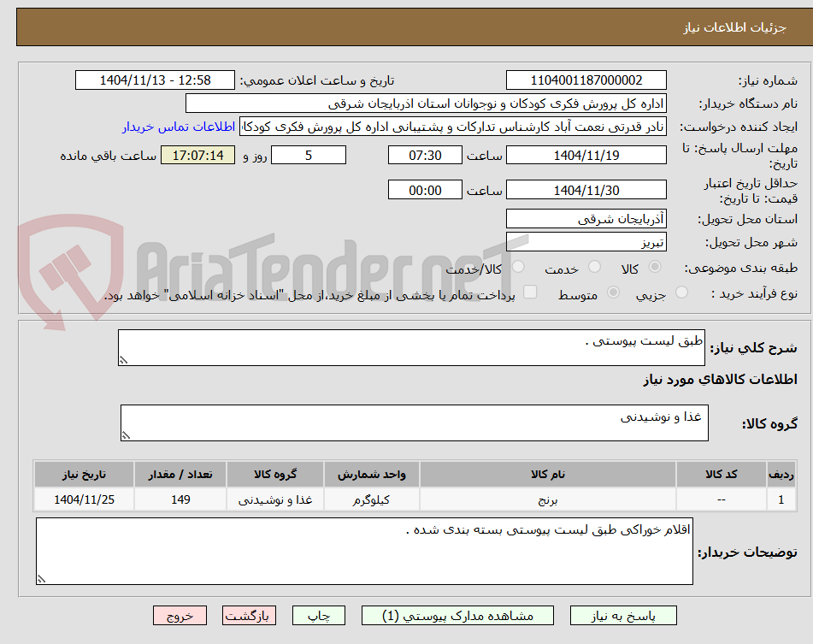813x644 pixels.
Task: Click the unit cell 'کیلوگرم'
Action: (x=372, y=499)
